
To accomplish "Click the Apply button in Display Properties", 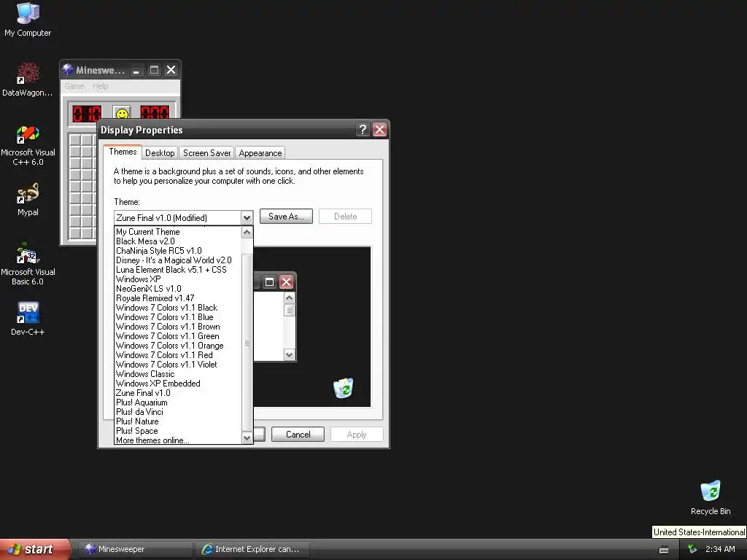I will [357, 435].
